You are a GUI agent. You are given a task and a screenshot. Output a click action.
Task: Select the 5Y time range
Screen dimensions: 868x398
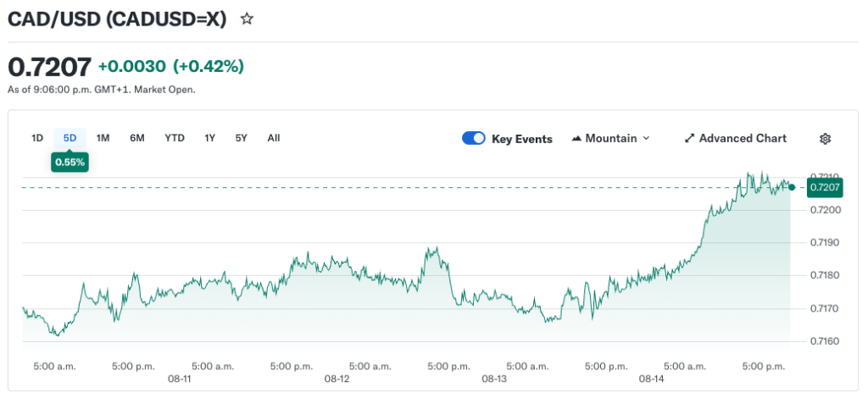coord(242,138)
